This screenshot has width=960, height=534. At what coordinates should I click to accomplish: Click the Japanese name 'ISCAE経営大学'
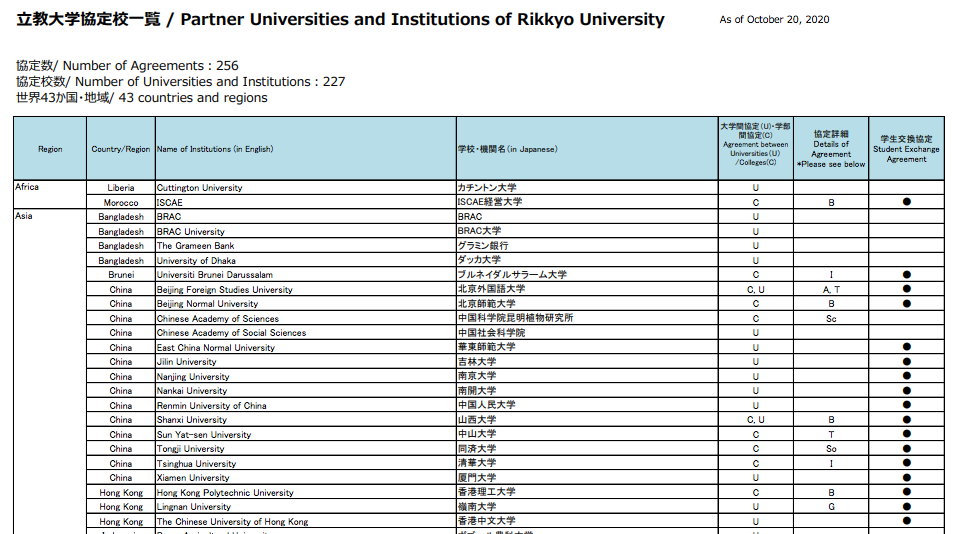click(490, 202)
